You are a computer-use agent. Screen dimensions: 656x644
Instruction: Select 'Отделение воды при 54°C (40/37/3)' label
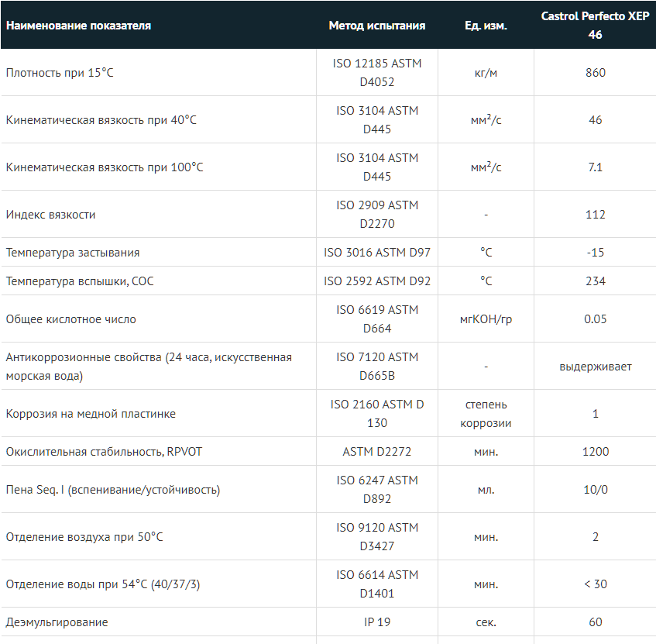pos(103,584)
